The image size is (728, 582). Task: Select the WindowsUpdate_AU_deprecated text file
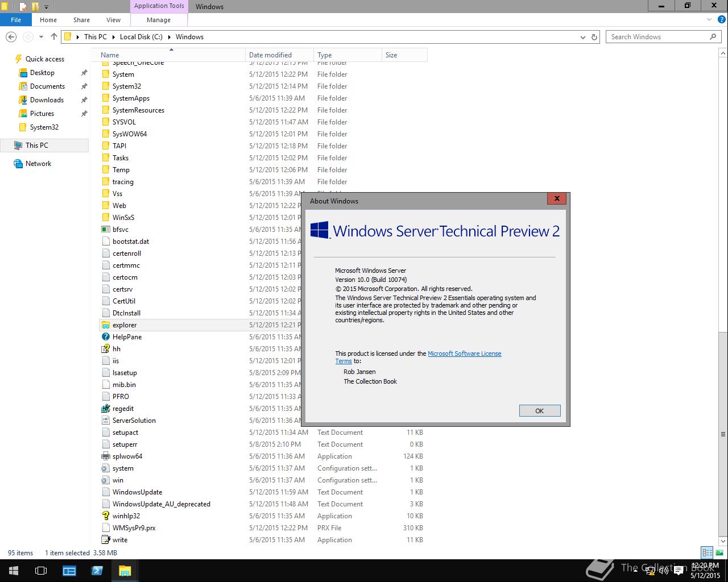point(162,504)
